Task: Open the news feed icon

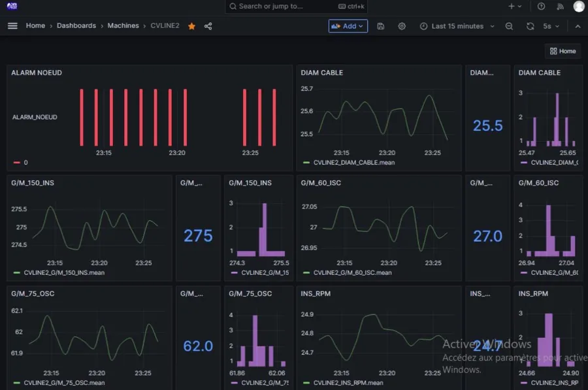Action: (x=561, y=6)
